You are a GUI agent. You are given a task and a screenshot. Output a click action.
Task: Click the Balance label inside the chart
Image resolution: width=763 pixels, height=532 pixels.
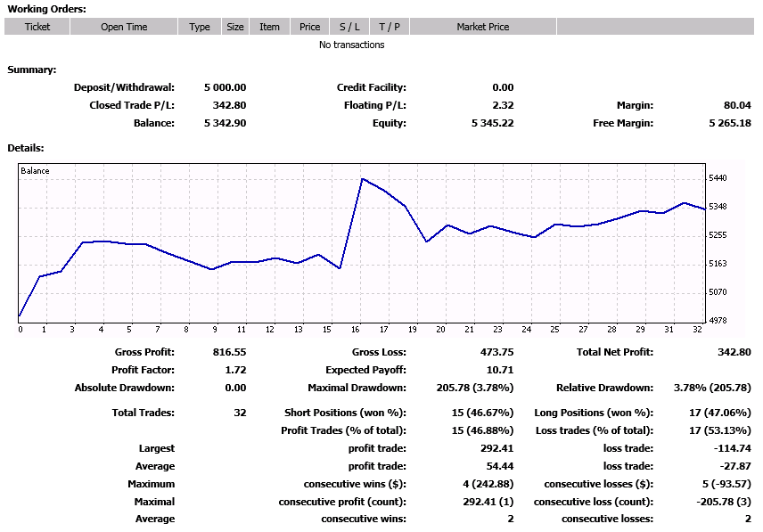point(36,170)
